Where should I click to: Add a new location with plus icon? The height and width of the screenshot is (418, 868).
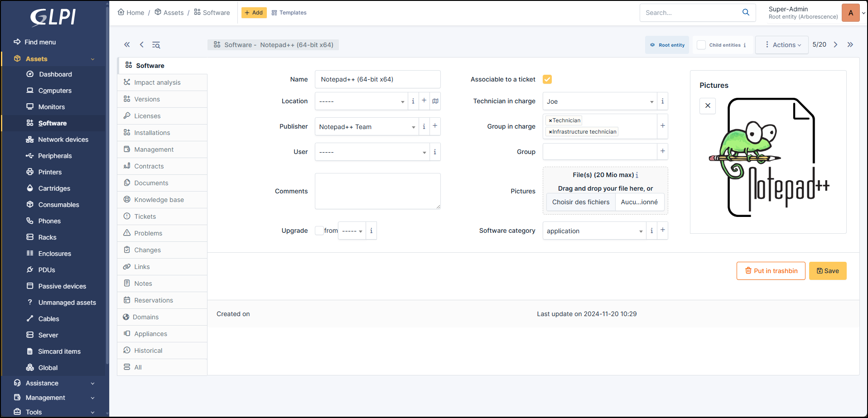click(424, 101)
